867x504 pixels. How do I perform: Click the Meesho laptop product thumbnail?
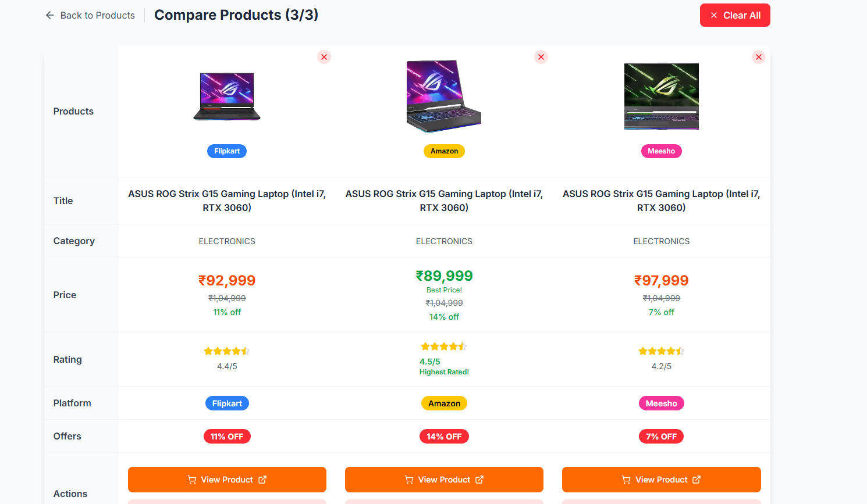click(x=661, y=96)
